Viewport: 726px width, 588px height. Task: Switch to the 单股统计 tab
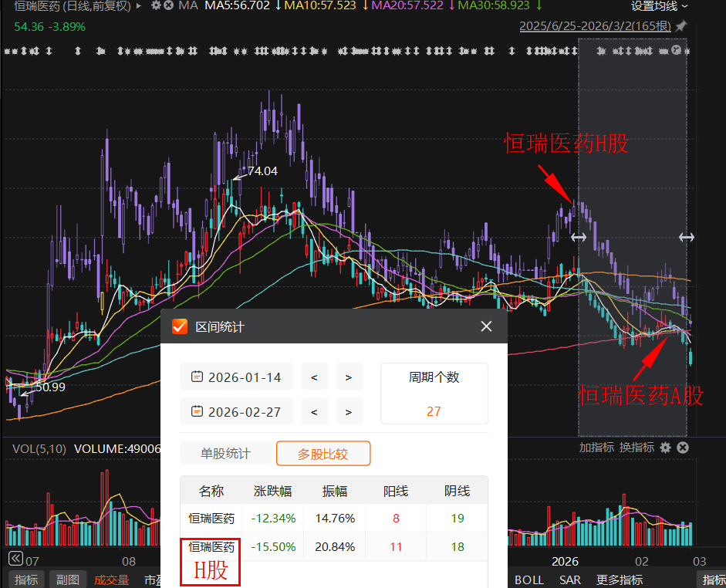coord(225,454)
